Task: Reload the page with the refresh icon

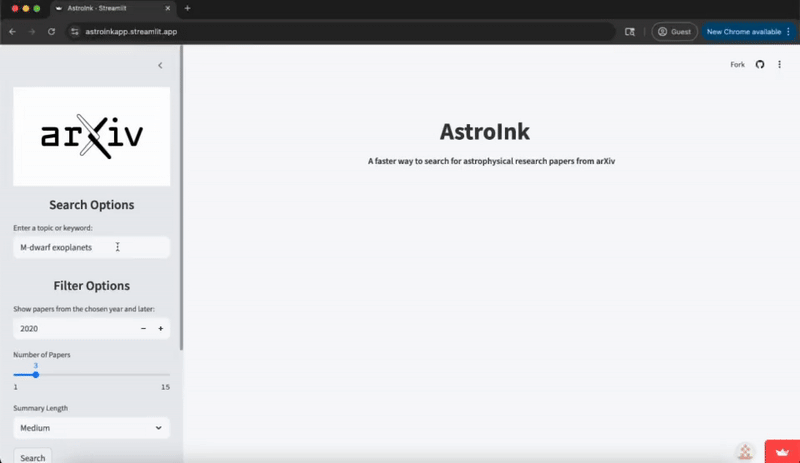Action: point(51,32)
